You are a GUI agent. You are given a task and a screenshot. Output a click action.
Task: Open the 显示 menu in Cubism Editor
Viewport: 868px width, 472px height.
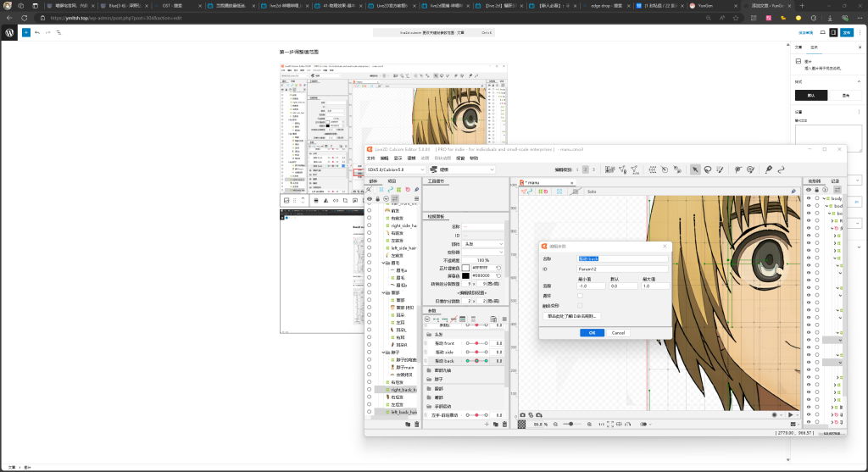398,158
